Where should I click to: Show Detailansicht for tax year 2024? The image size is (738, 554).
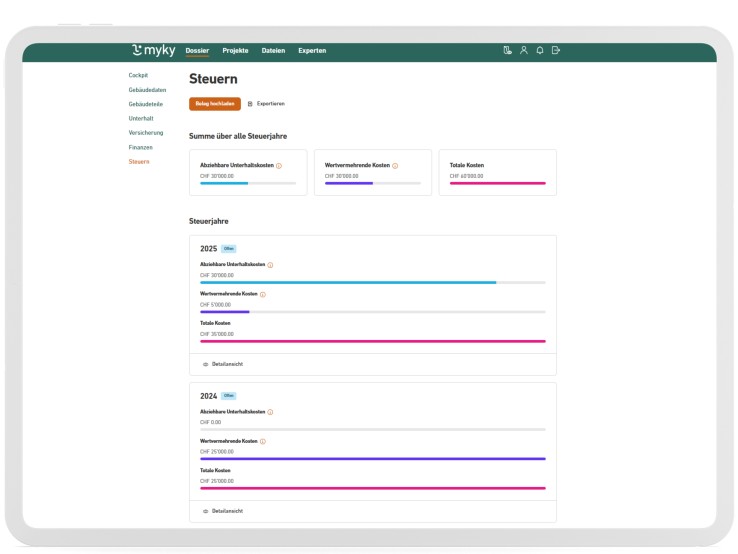click(222, 511)
